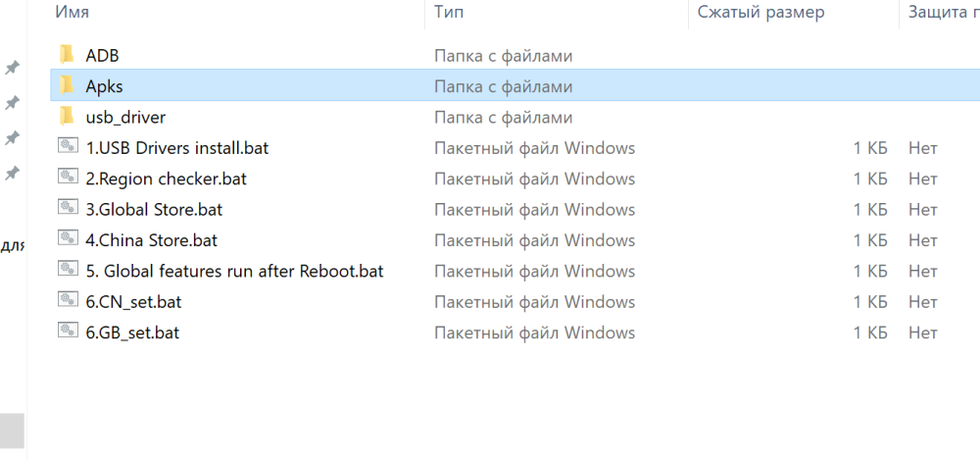Click the 1.USB Drivers install.bat file icon

click(68, 147)
